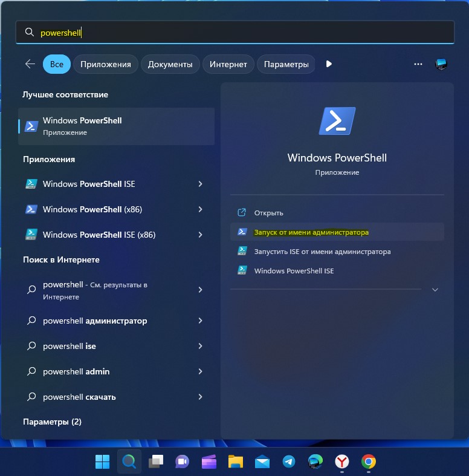Click icon beside Запустить ISE от имени администратора
Image resolution: width=469 pixels, height=476 pixels.
click(x=242, y=251)
